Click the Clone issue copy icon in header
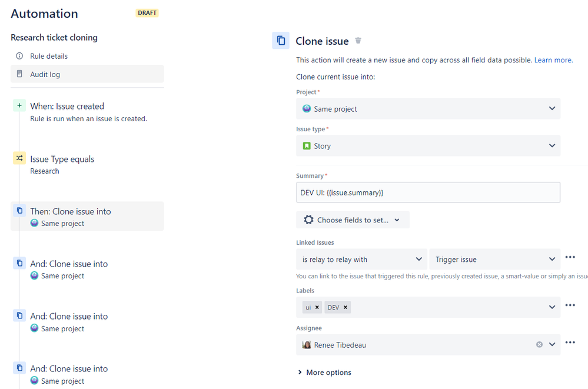This screenshot has width=588, height=389. 281,41
